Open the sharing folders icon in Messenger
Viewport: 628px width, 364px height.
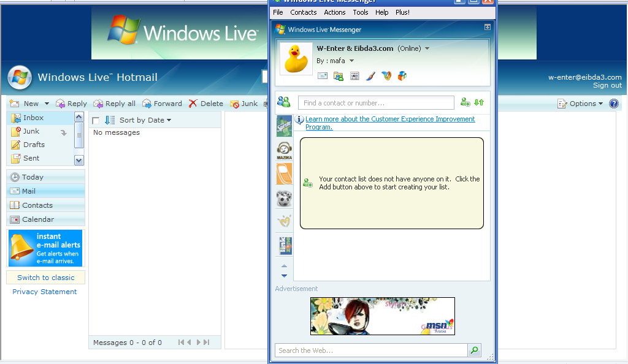(339, 75)
